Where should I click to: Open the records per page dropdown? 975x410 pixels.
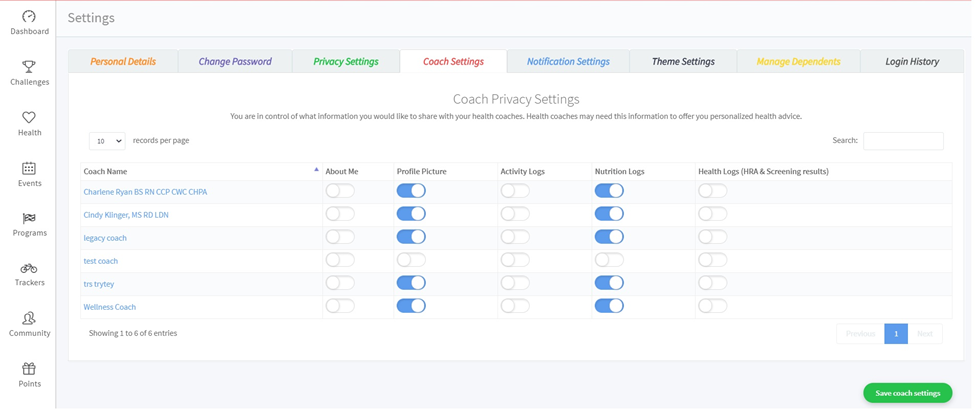[x=107, y=141]
